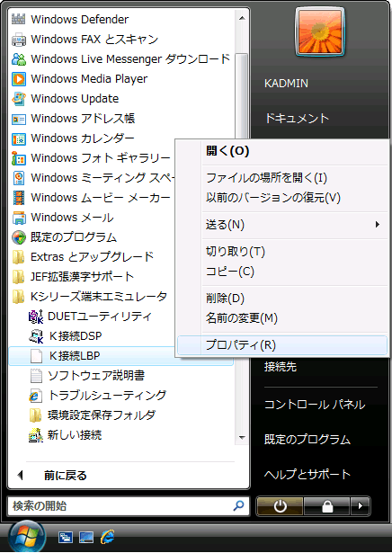Click the ソフトウェア説明書 document icon
Screen dimensions: 392x553
(x=36, y=376)
